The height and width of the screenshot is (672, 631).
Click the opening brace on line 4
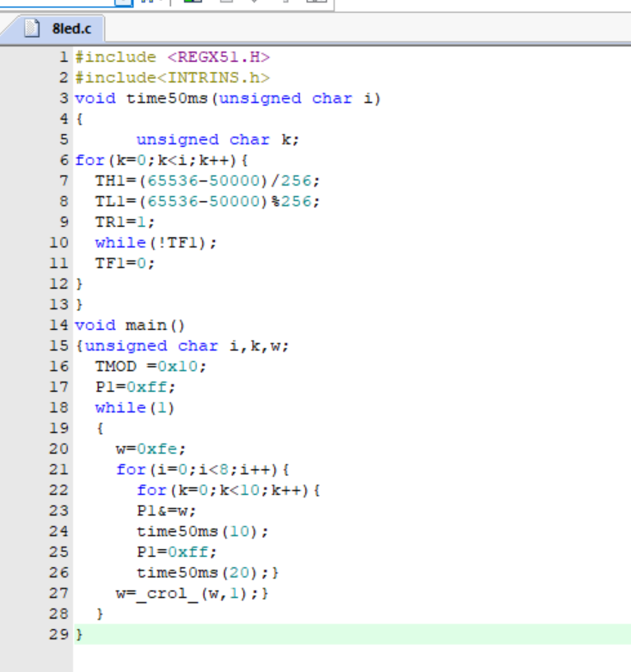tap(79, 119)
